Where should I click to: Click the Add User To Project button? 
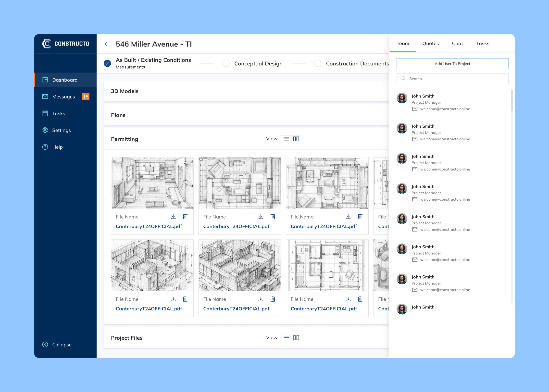tap(452, 63)
